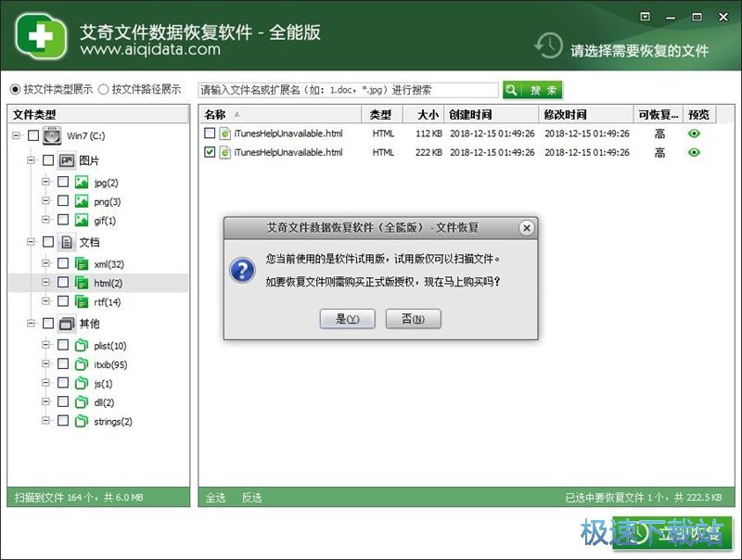
Task: Toggle the rtf(14) tree expander
Action: coord(45,300)
